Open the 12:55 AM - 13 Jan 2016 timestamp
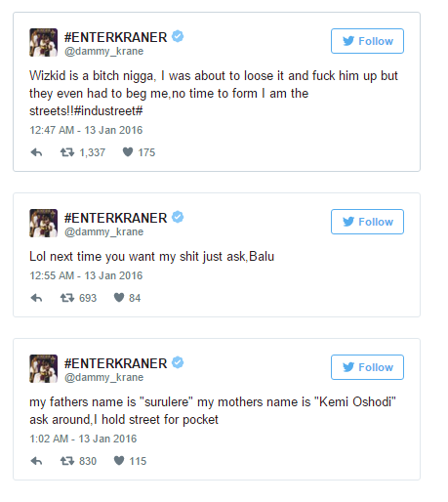This screenshot has width=448, height=502. coord(86,275)
